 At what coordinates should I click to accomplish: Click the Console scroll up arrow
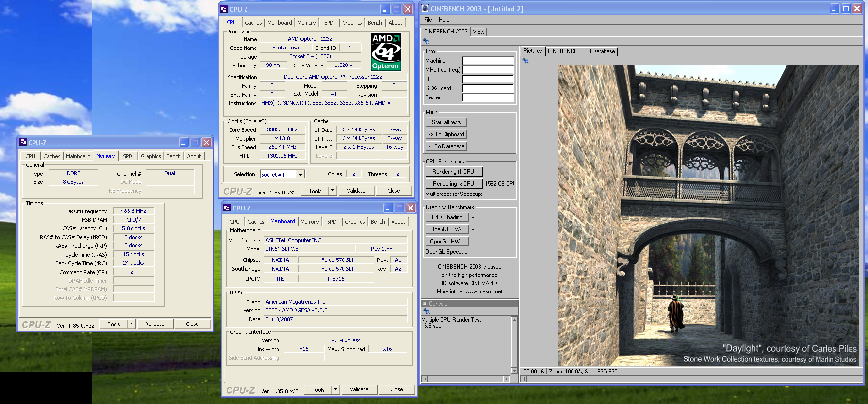pyautogui.click(x=515, y=320)
